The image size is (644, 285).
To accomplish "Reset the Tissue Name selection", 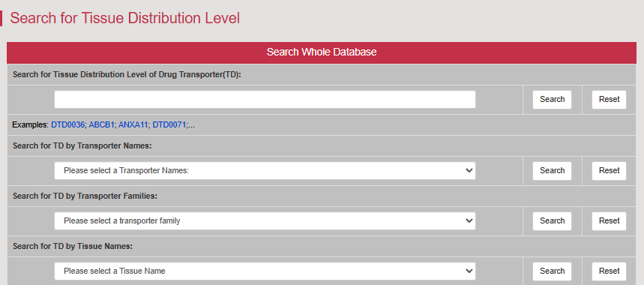I will point(609,271).
